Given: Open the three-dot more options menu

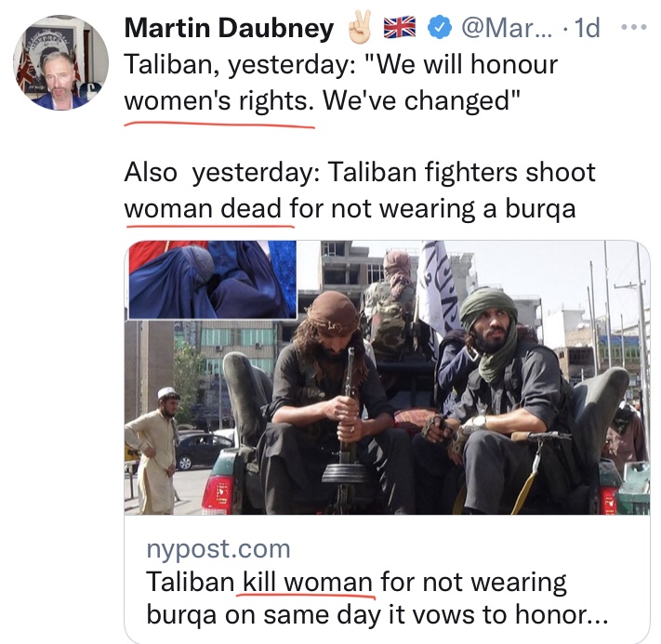Looking at the screenshot, I should [x=634, y=28].
